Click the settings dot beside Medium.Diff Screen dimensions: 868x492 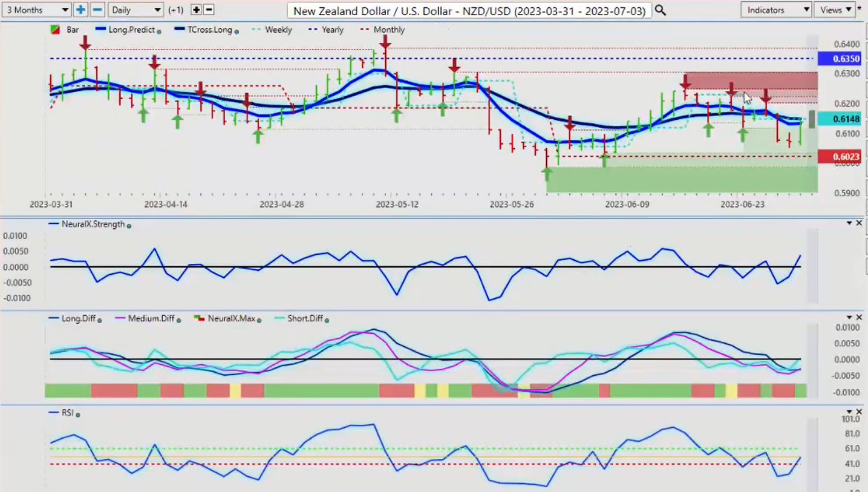pos(178,320)
